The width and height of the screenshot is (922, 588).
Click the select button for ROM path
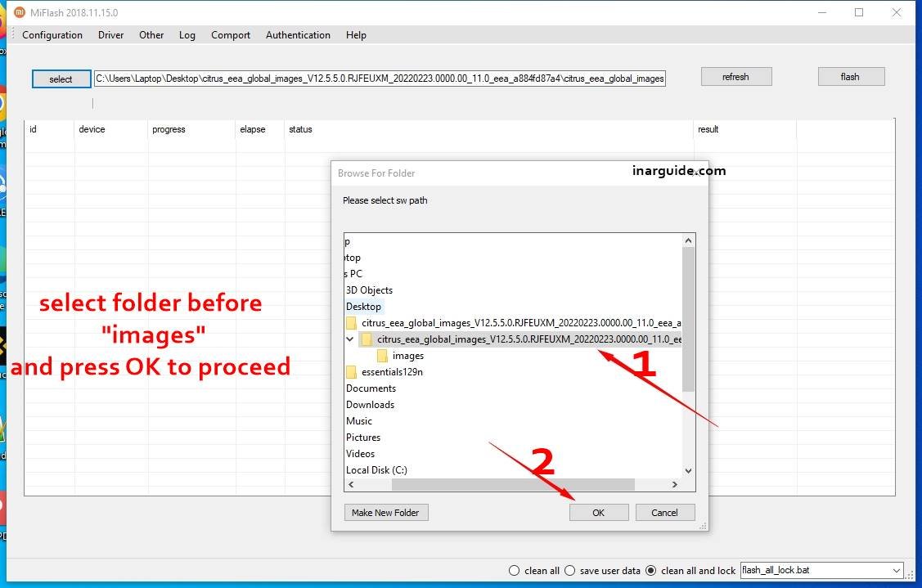(61, 79)
